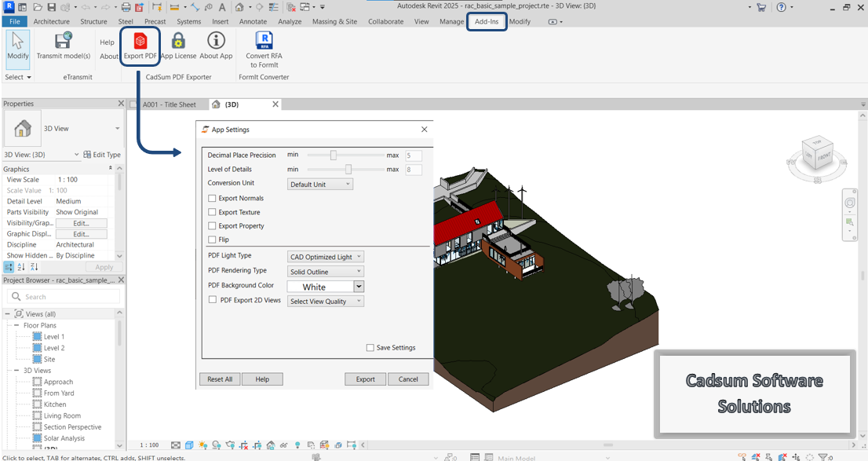Open Temporary Hide/Isolate glasses icon

point(284,445)
